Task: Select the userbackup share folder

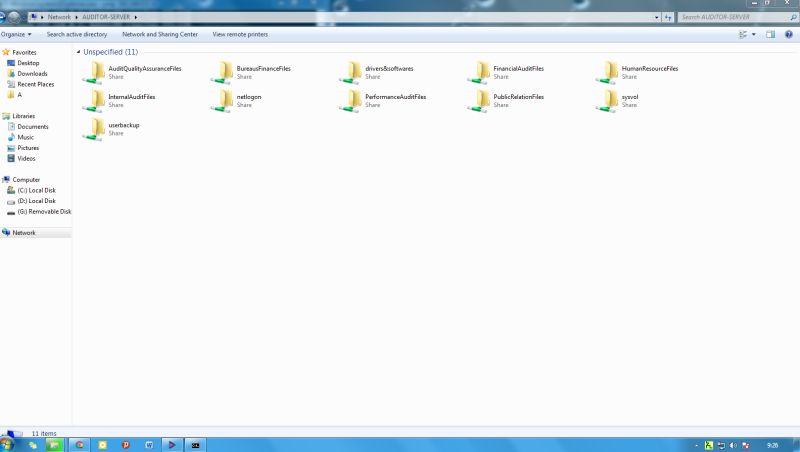Action: tap(111, 129)
